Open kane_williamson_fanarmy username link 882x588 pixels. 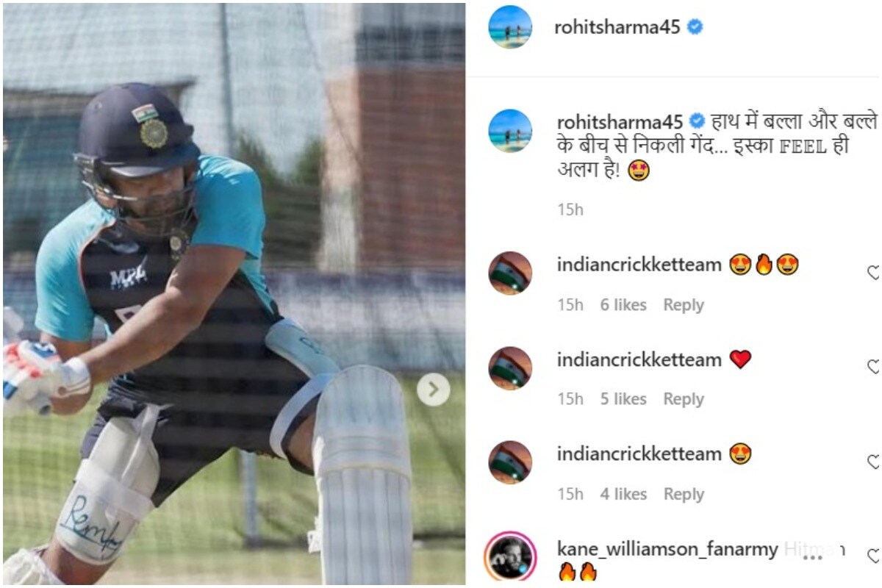pyautogui.click(x=667, y=549)
